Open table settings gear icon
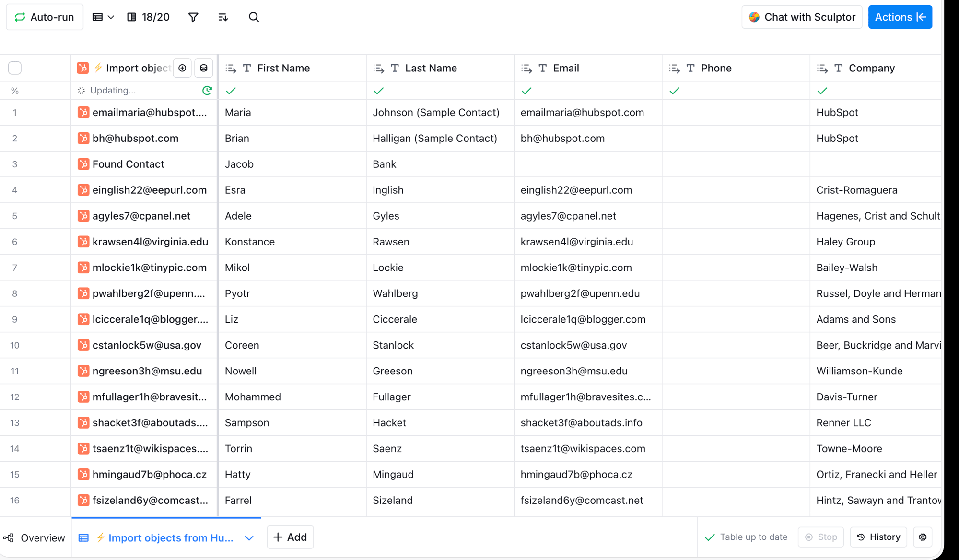This screenshot has height=560, width=959. click(923, 537)
